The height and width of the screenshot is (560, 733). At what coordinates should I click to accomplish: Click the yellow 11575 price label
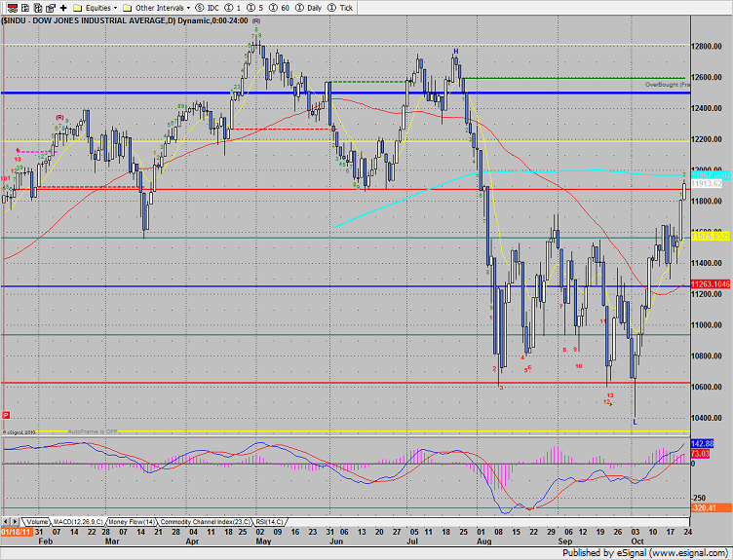710,237
